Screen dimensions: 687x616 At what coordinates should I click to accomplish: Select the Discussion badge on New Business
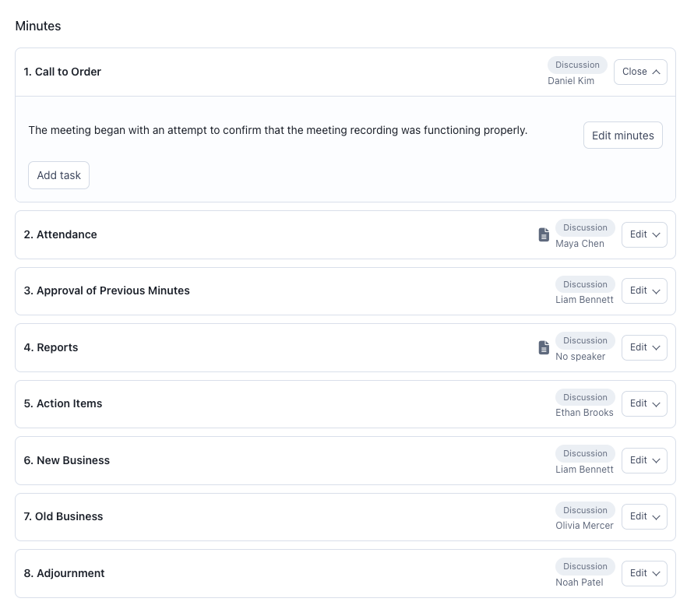pyautogui.click(x=585, y=453)
